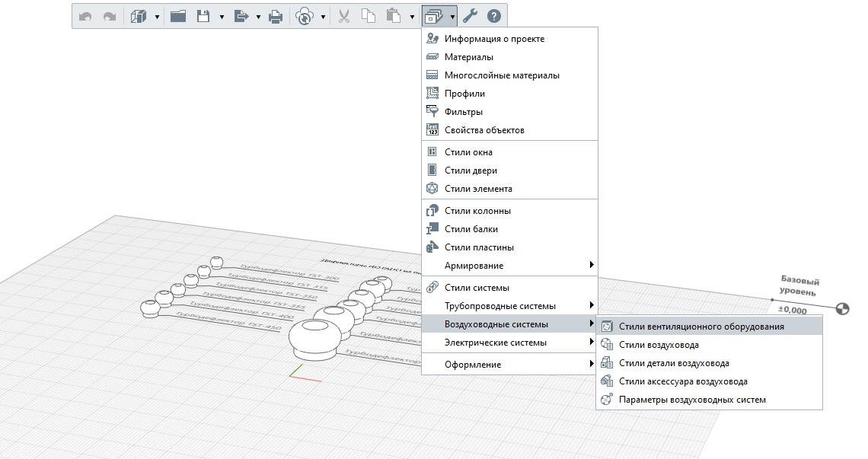Screen dimensions: 868x459
Task: Select 'Свойства объектов' menu item
Action: pos(510,130)
